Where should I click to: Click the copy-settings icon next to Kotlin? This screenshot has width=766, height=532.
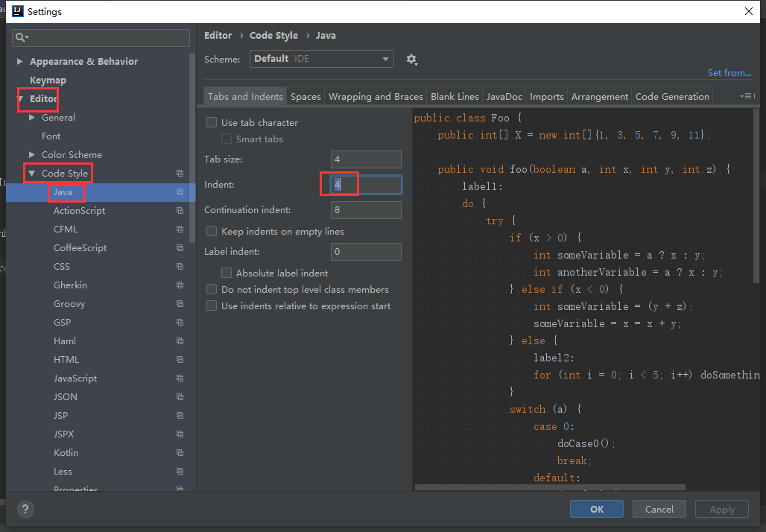180,453
